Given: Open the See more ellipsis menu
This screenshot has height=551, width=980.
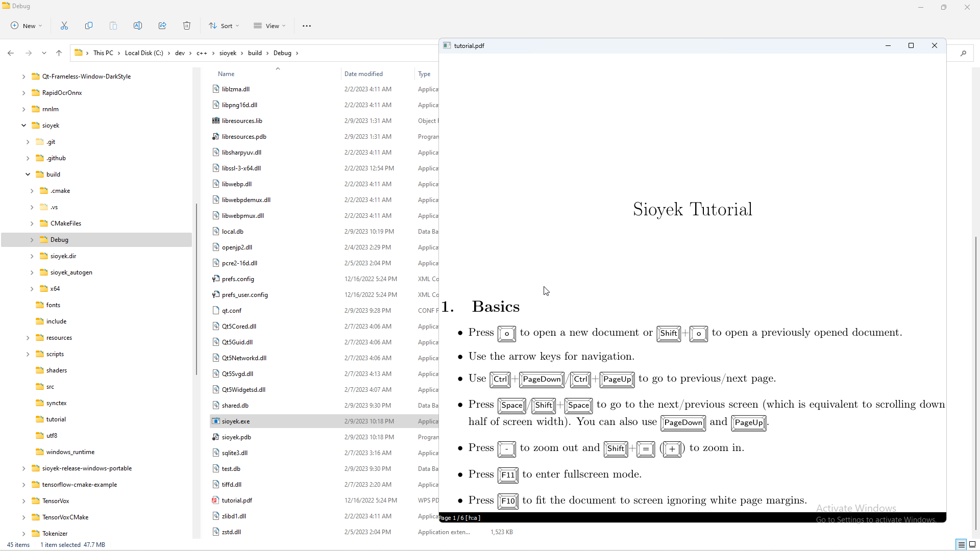Looking at the screenshot, I should 307,26.
